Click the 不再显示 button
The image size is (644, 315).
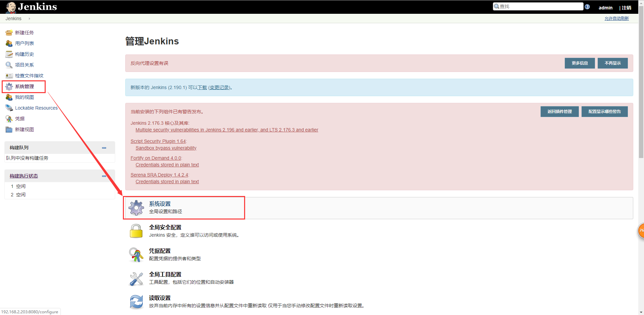612,63
